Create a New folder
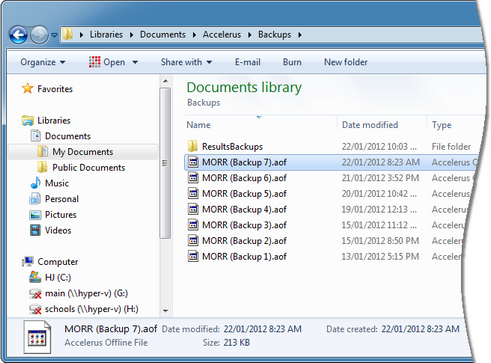491x363 pixels. (346, 62)
